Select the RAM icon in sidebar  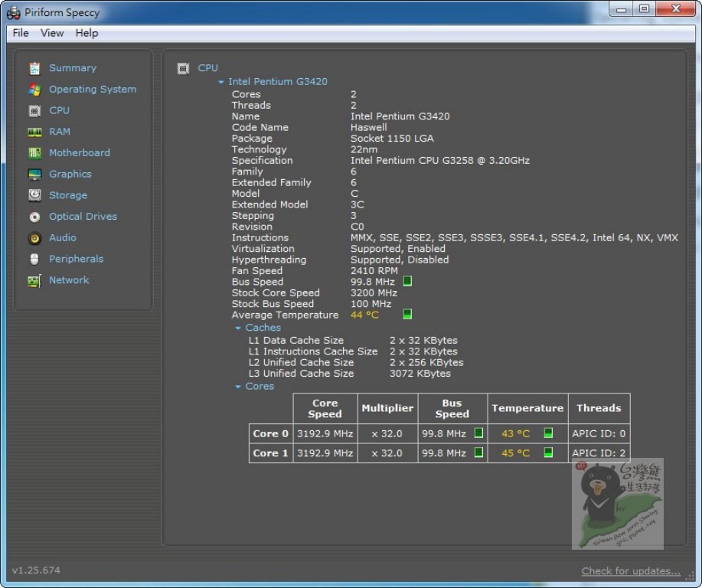click(x=34, y=132)
